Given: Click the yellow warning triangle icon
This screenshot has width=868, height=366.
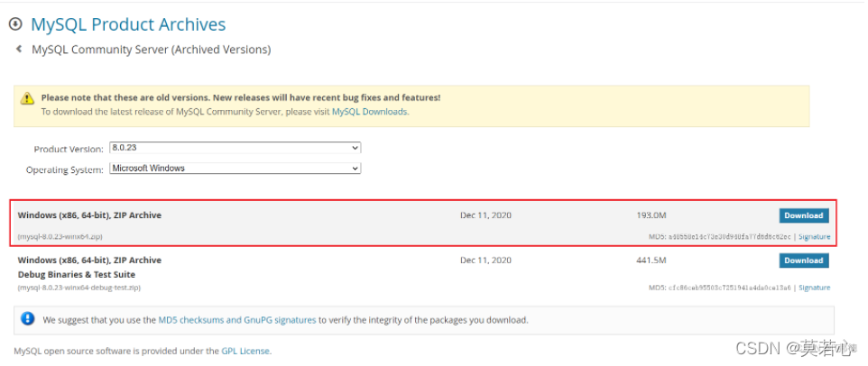Looking at the screenshot, I should [x=27, y=98].
